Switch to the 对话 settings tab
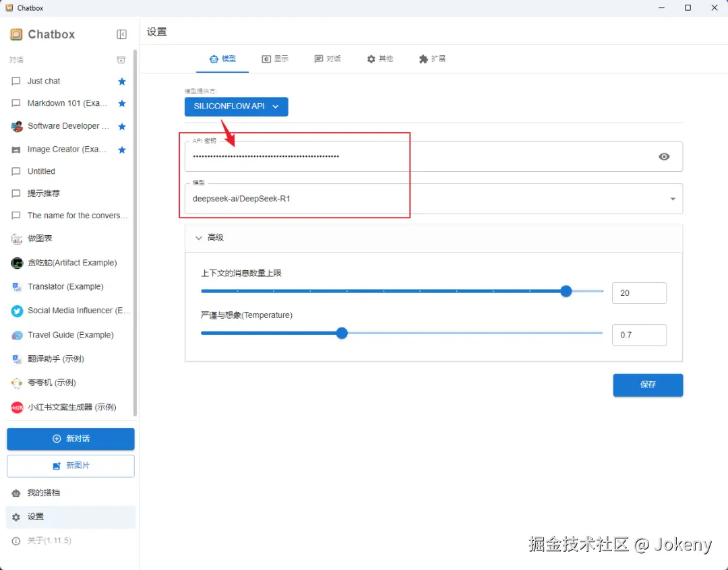Screen dimensions: 728x570 (328, 59)
